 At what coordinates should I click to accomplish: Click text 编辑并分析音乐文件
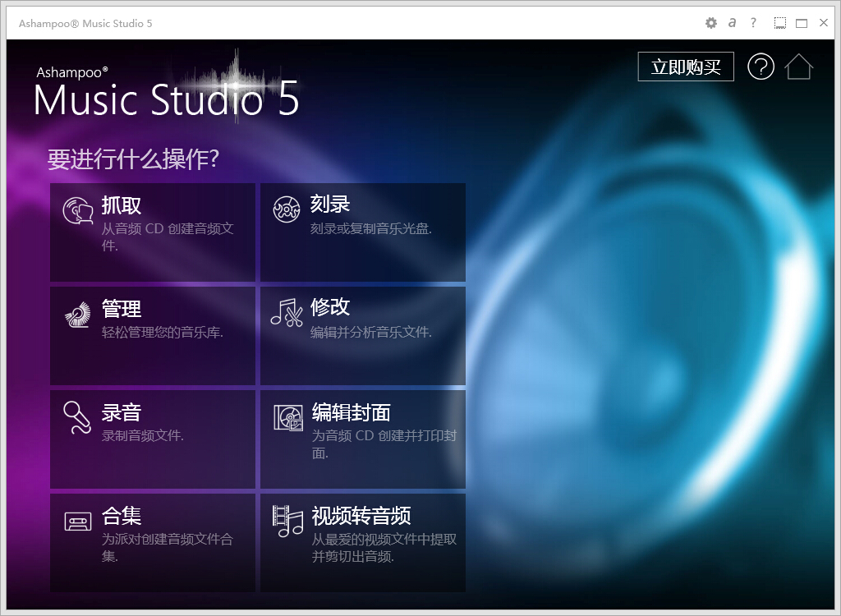370,332
